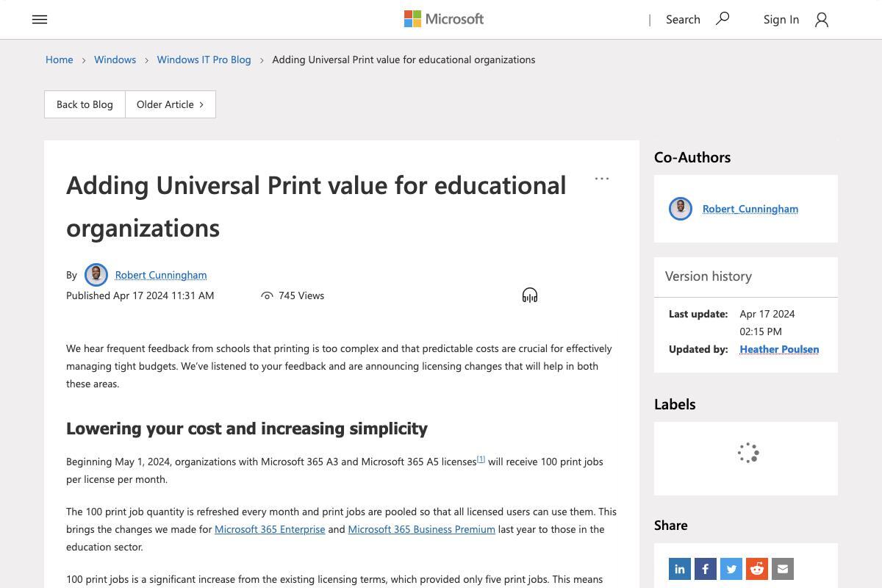The width and height of the screenshot is (882, 588).
Task: Click the Labels section heading
Action: (675, 404)
